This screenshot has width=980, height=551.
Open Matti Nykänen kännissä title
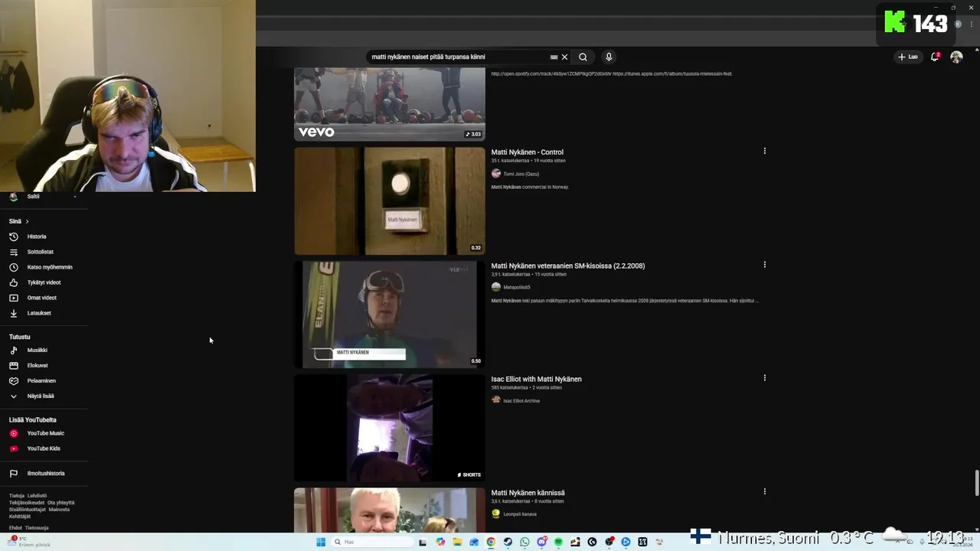[528, 493]
